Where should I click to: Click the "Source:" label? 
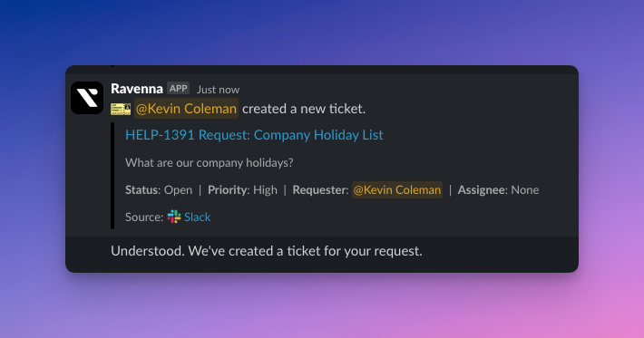(x=144, y=217)
